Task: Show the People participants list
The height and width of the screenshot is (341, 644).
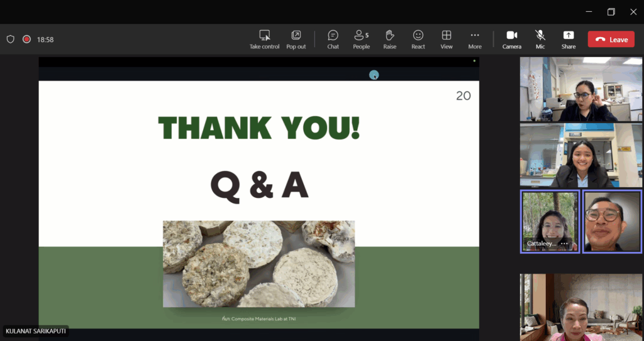Action: pos(361,36)
